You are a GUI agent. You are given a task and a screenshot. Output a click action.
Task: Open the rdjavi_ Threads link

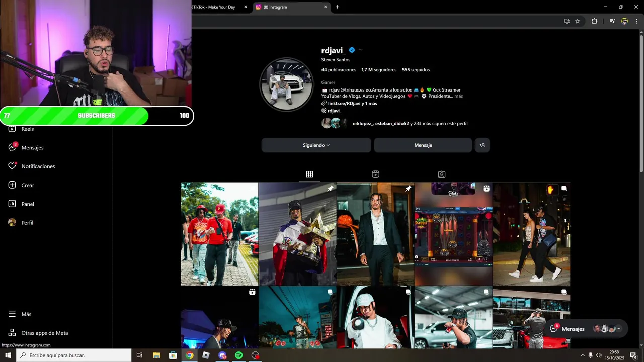coord(334,111)
